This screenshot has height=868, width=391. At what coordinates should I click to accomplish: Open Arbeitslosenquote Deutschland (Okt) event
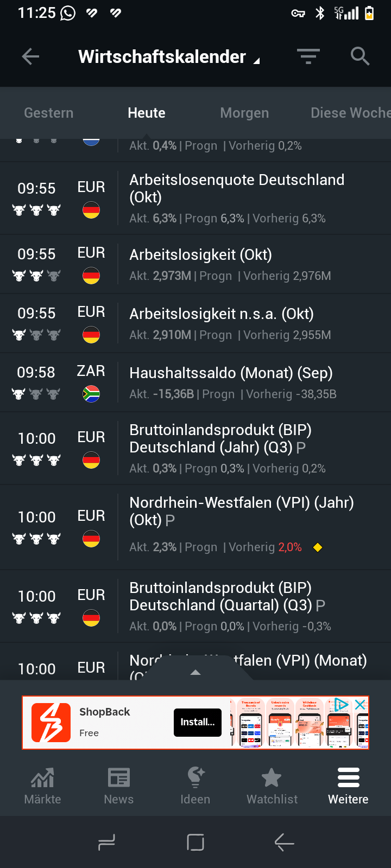coord(237,188)
